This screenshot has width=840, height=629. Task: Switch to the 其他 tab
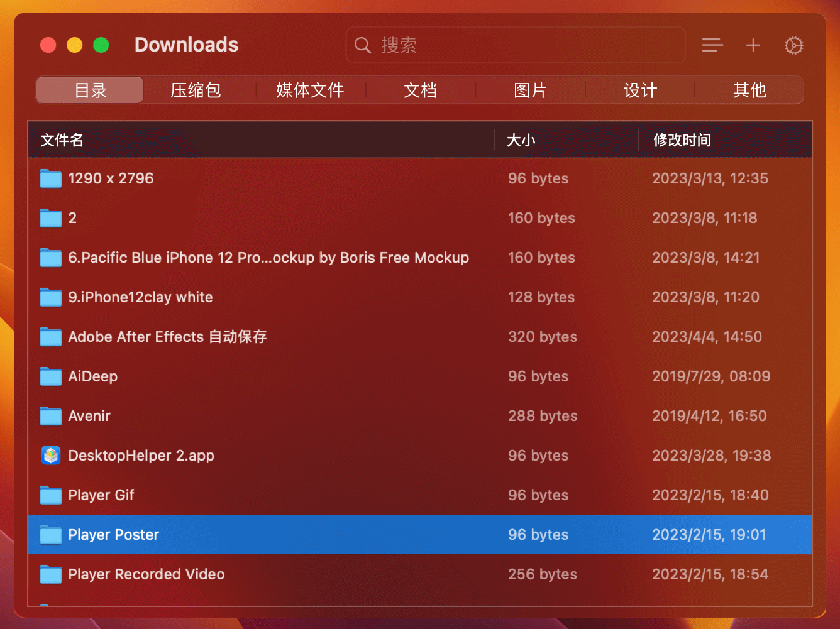[749, 90]
